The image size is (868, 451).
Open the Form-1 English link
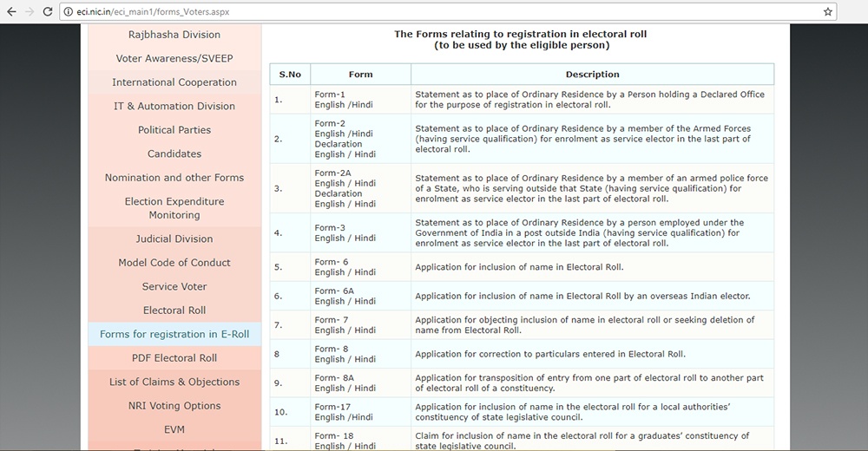pos(330,105)
